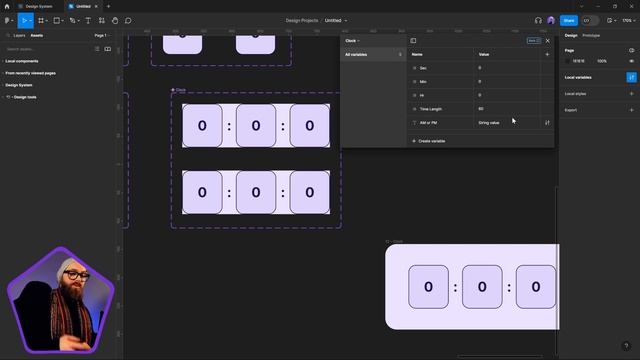Toggle the Dev Mode switch

pyautogui.click(x=590, y=20)
